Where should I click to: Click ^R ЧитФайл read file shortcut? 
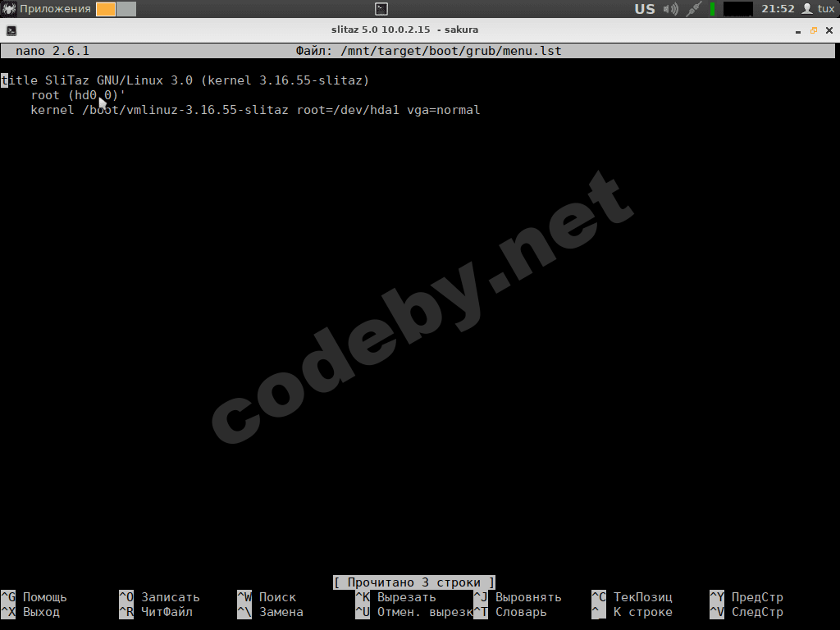pos(156,612)
